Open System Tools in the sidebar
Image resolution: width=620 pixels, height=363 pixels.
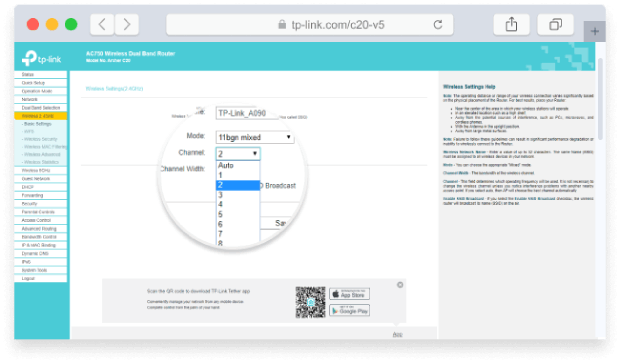pyautogui.click(x=41, y=270)
